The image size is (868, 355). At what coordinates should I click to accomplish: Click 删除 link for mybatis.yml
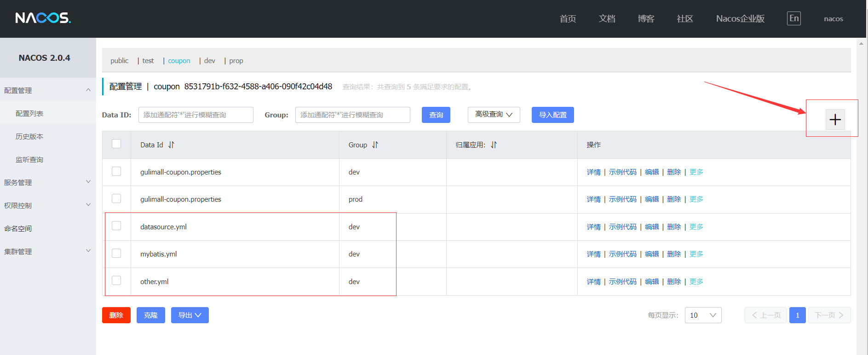pos(674,254)
